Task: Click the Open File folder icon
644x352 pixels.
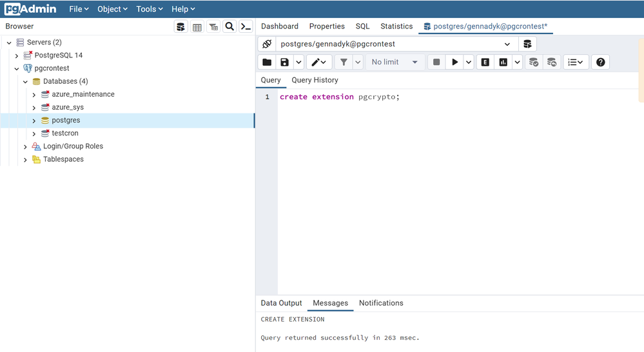Action: 267,62
